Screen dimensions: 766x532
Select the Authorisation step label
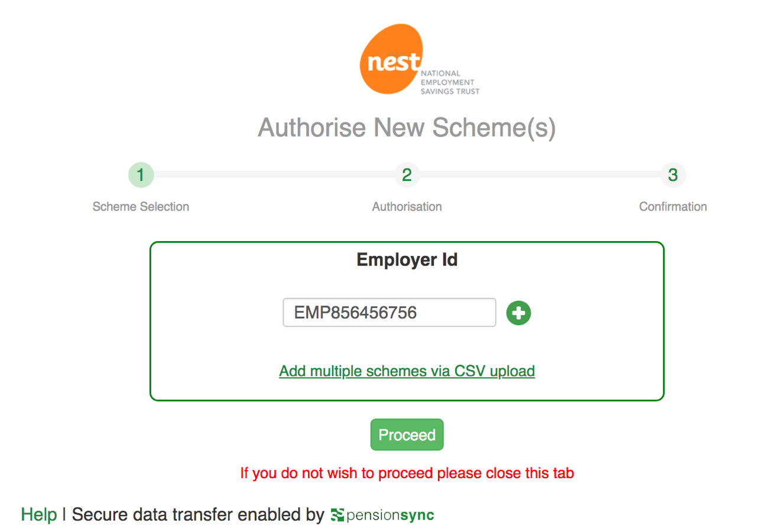tap(407, 206)
